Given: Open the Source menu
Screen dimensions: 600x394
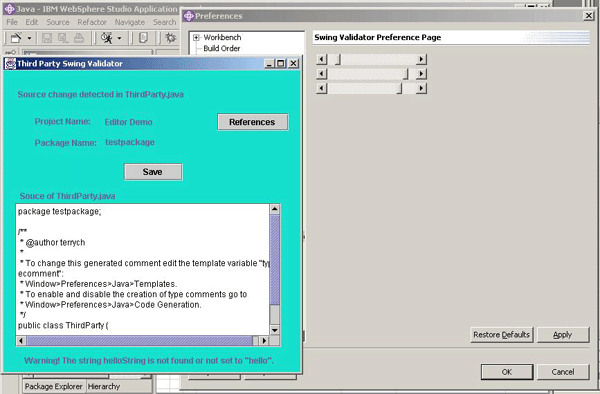Looking at the screenshot, I should [58, 22].
